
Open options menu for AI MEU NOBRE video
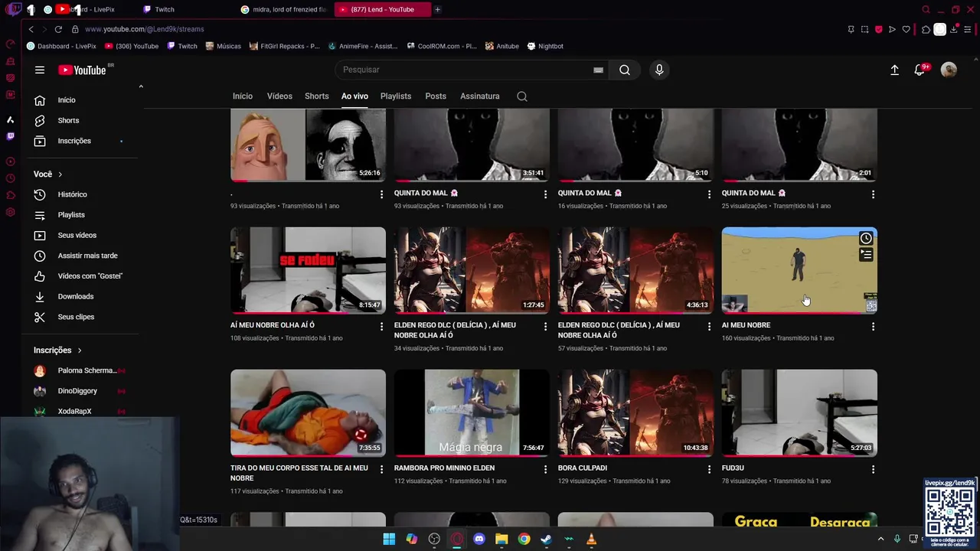pos(873,327)
